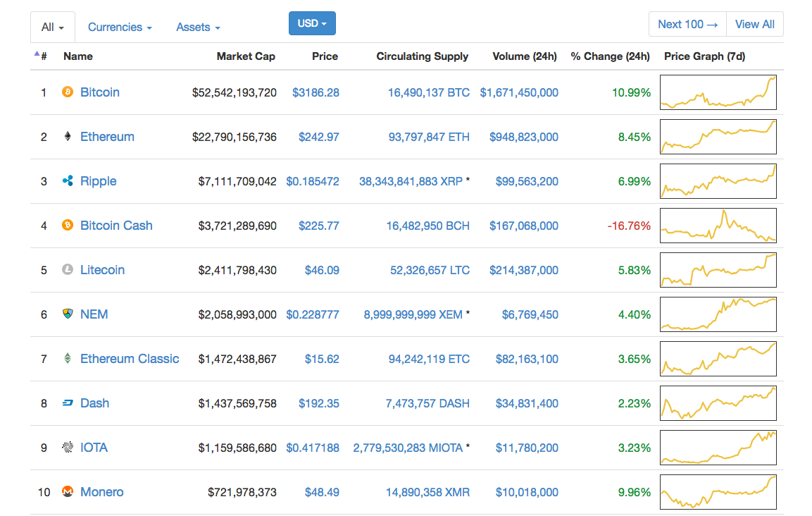Click the Monero logo icon
812x516 pixels.
click(68, 491)
